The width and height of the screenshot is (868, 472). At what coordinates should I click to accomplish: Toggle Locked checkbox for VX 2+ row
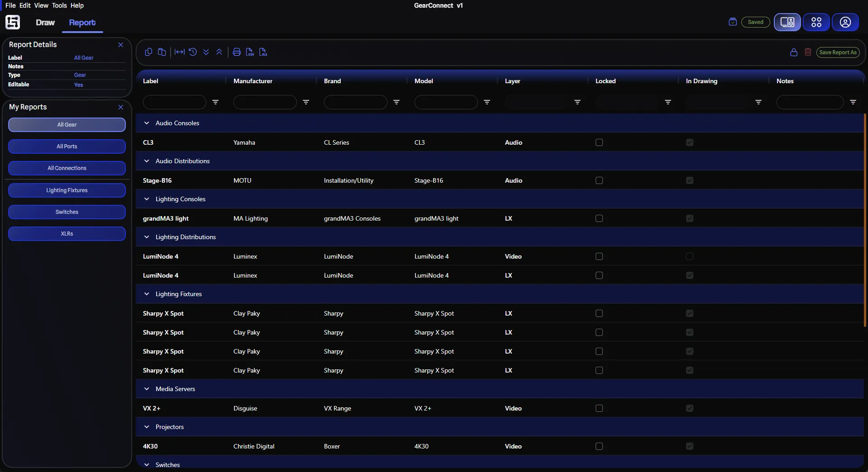599,408
